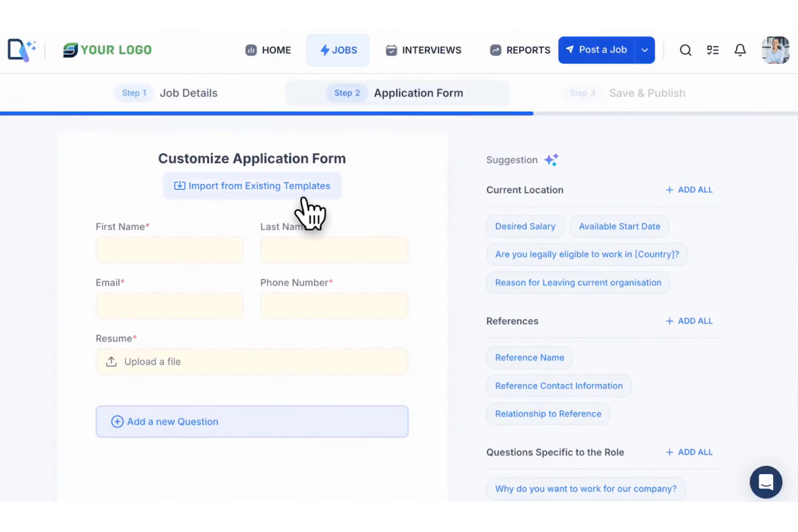
Task: Switch to the Interviews menu item
Action: (x=424, y=50)
